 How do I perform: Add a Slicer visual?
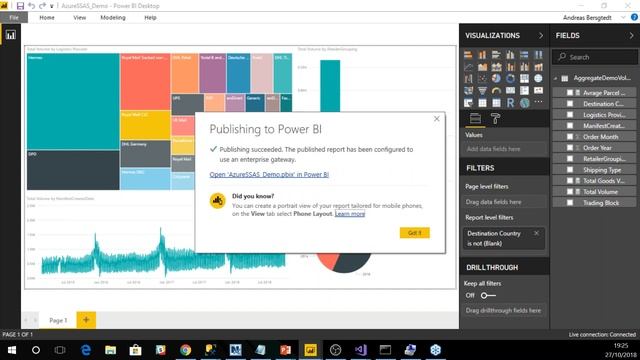coord(468,103)
